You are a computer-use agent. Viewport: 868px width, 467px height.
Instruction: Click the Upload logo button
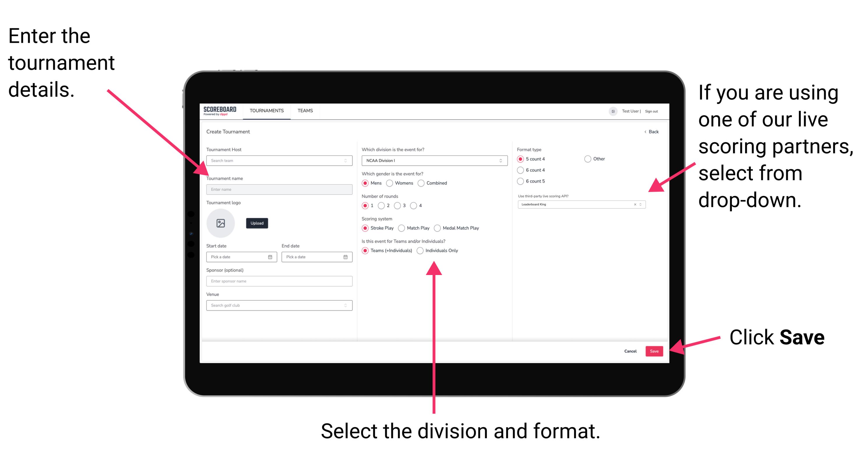[256, 223]
